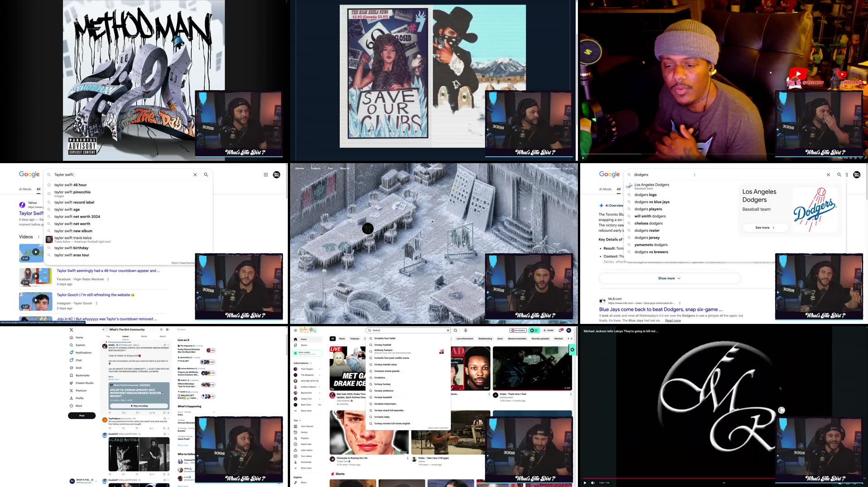Click the YouTube search magnifier button
Image resolution: width=868 pixels, height=487 pixels.
coord(456,330)
